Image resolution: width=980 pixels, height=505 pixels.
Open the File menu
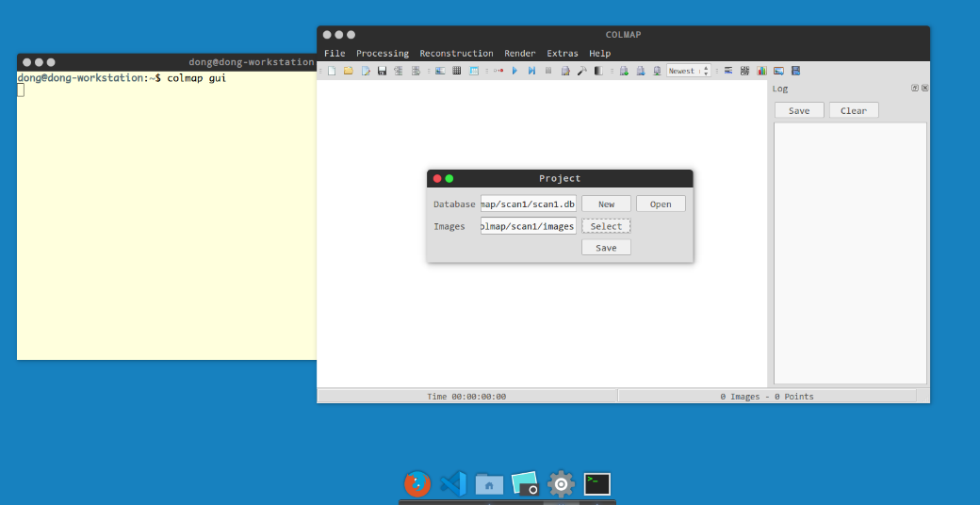pyautogui.click(x=335, y=53)
